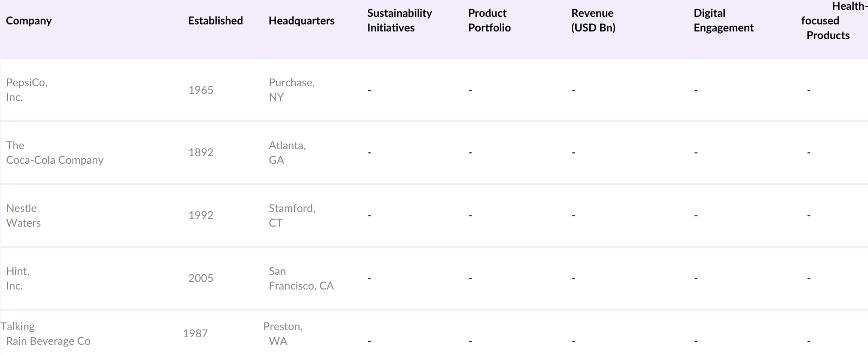Image resolution: width=868 pixels, height=354 pixels.
Task: Select the PepsiCo, Inc. company cell
Action: (27, 90)
